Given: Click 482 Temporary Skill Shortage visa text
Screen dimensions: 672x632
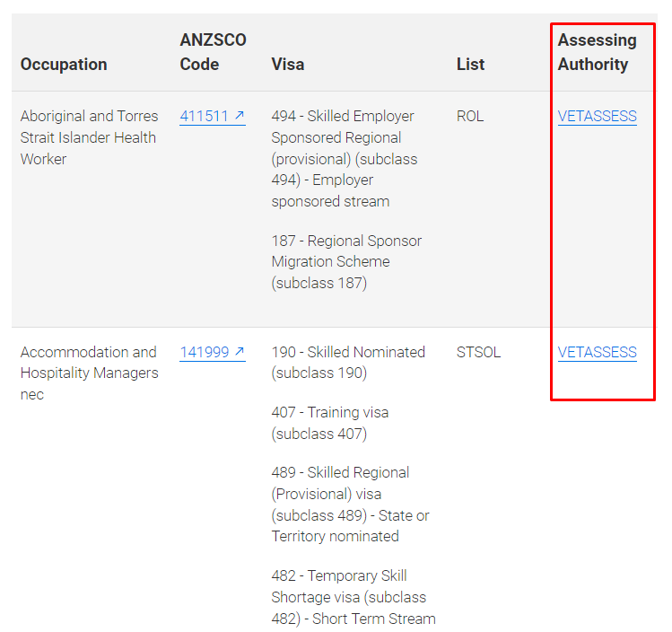Looking at the screenshot, I should click(353, 597).
